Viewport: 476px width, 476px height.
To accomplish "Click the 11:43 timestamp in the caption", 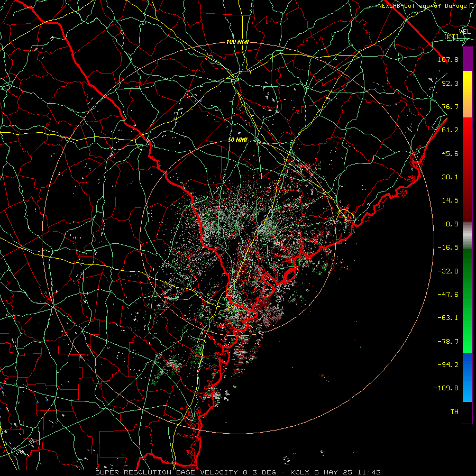I will [x=369, y=472].
